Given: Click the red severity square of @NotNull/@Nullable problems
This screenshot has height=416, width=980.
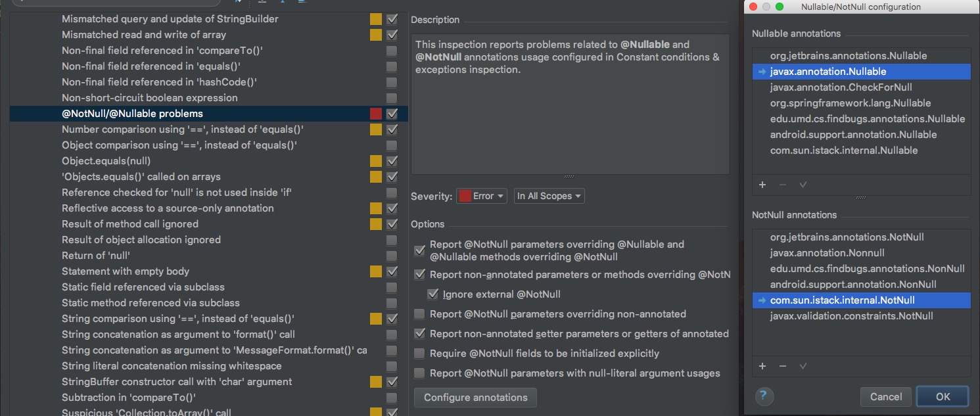Looking at the screenshot, I should (x=376, y=114).
